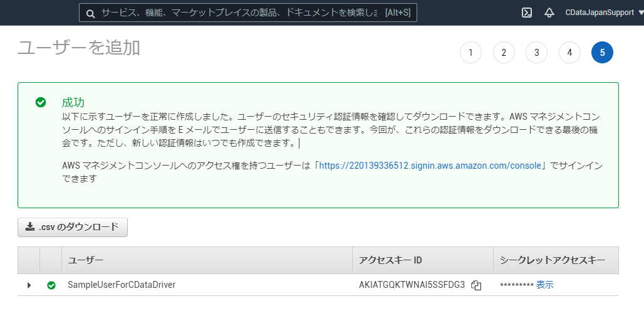Copy the access key ID
Image resolution: width=644 pixels, height=333 pixels.
point(476,285)
